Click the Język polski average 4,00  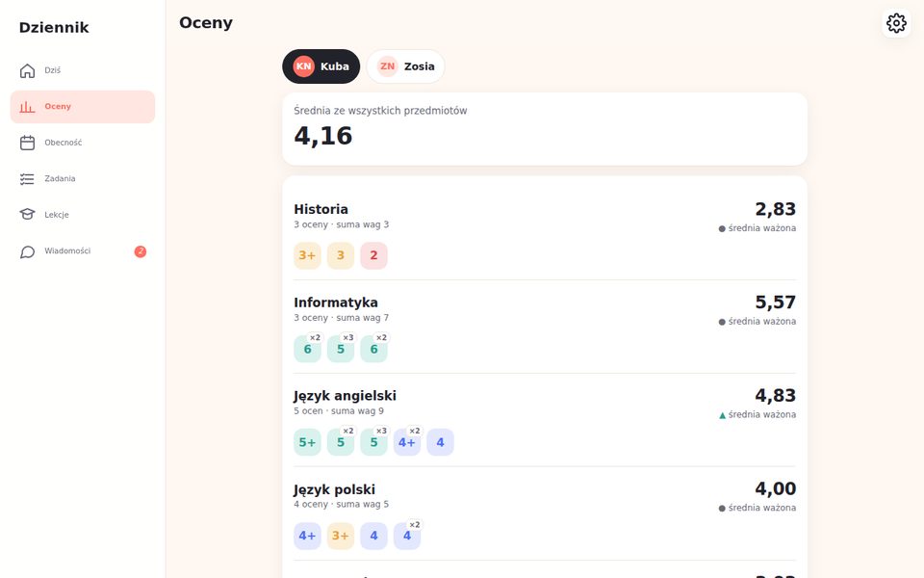click(x=776, y=489)
